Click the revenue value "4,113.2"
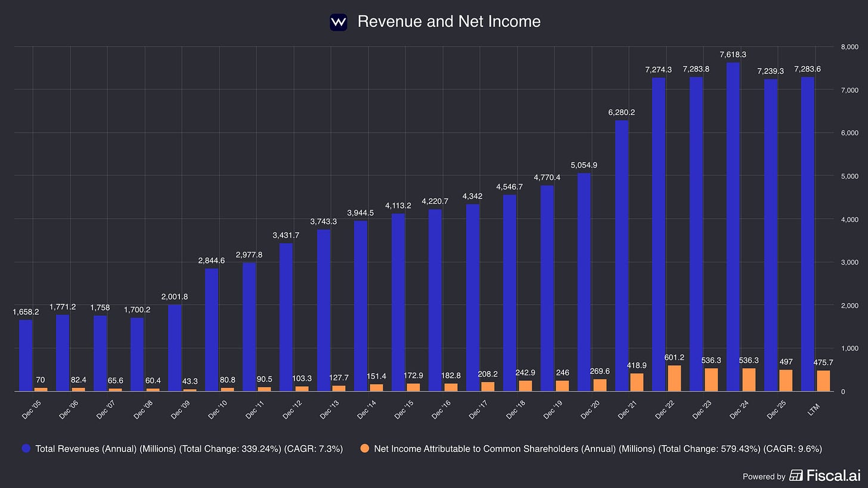 point(398,206)
